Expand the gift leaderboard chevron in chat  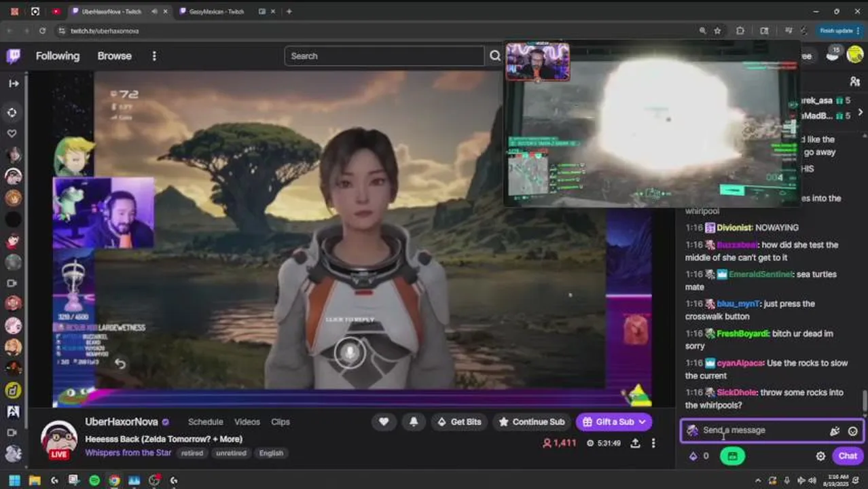pos(861,112)
